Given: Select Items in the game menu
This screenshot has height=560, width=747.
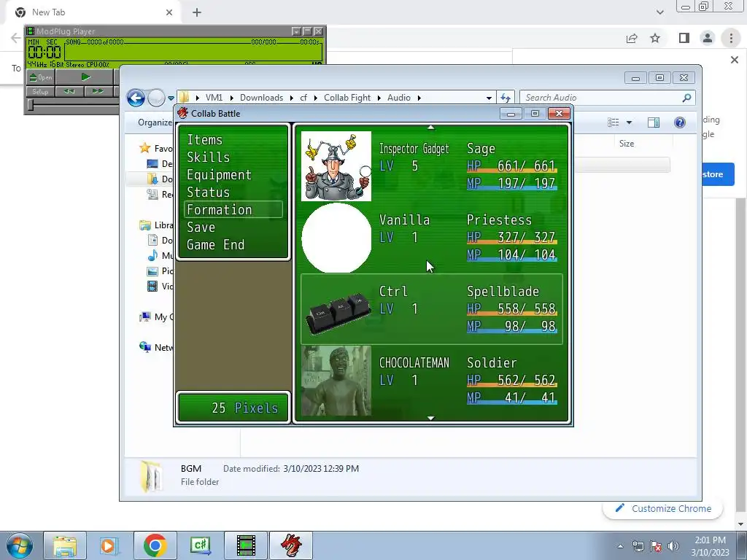Looking at the screenshot, I should click(205, 140).
